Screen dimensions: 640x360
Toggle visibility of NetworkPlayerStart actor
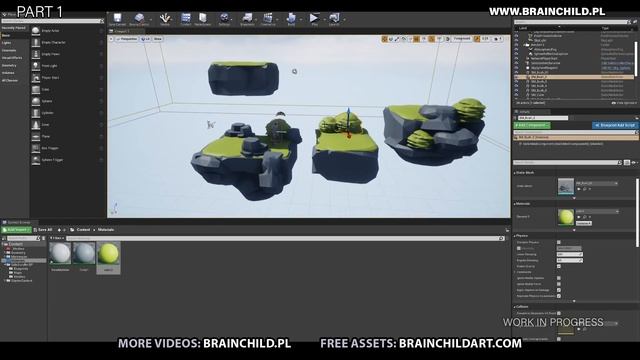516,58
